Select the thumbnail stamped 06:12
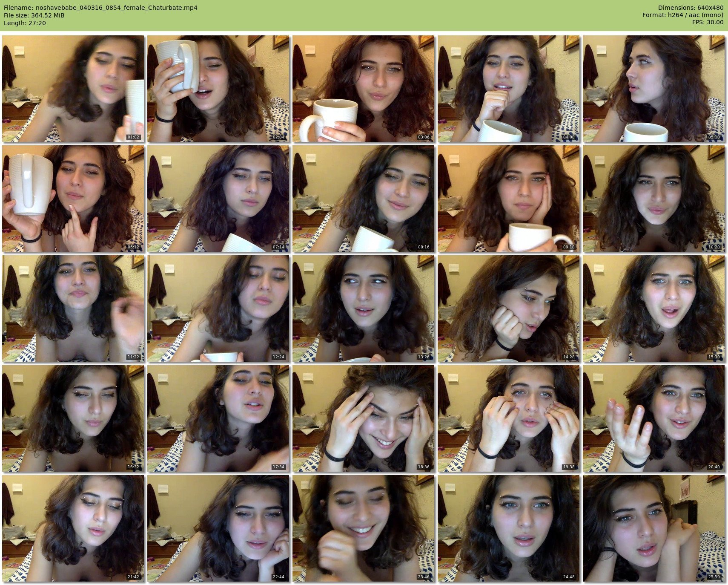Image resolution: width=728 pixels, height=585 pixels. [x=73, y=199]
